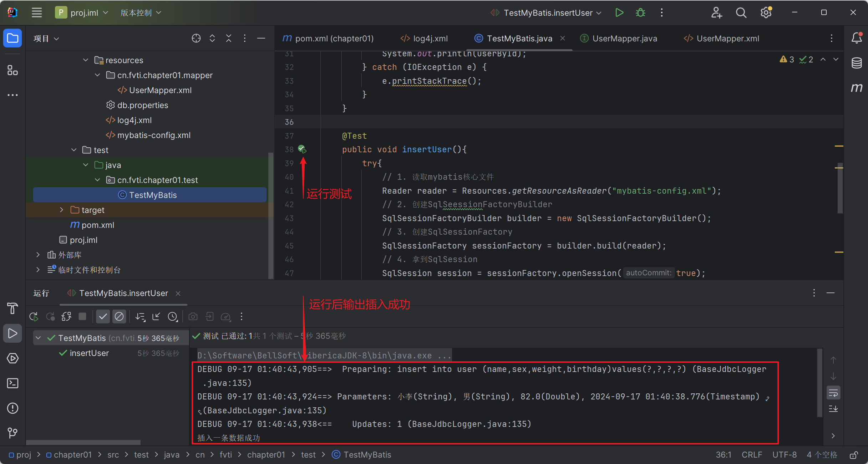Expand the target folder

click(62, 210)
